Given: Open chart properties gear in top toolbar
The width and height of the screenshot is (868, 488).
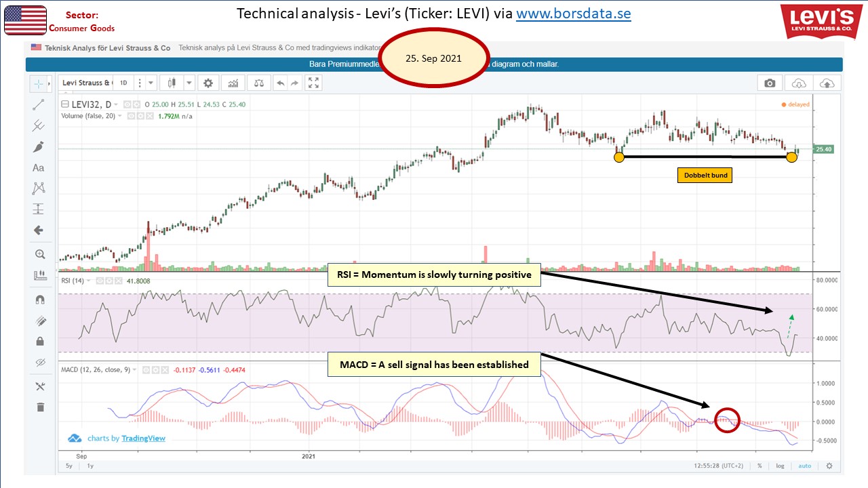Looking at the screenshot, I should coord(208,83).
